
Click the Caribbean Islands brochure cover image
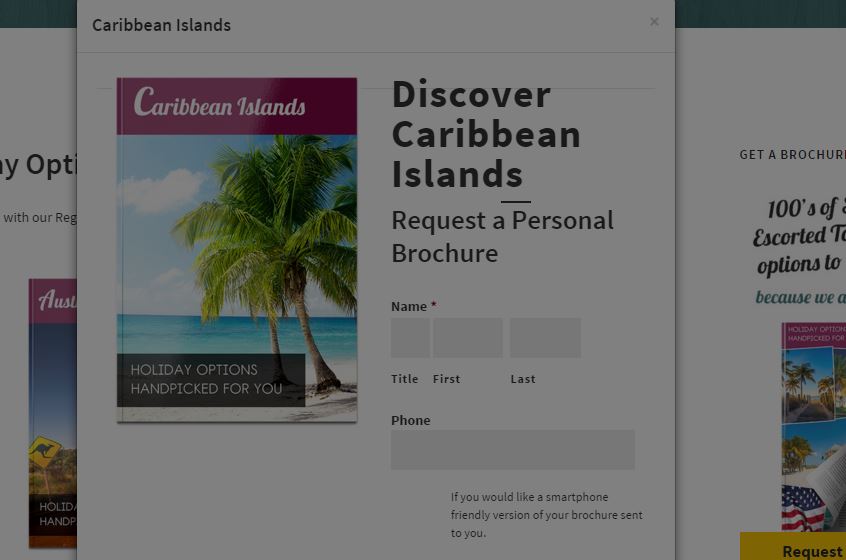click(x=237, y=250)
